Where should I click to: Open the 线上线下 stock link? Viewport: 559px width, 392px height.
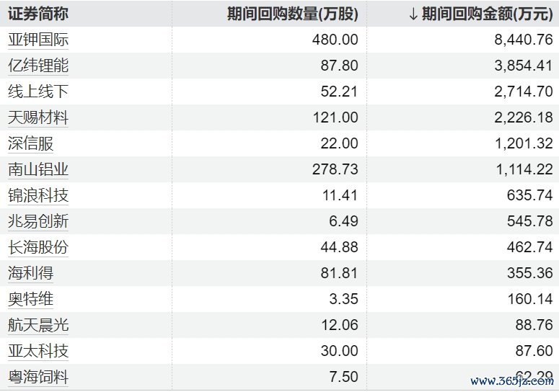(38, 92)
